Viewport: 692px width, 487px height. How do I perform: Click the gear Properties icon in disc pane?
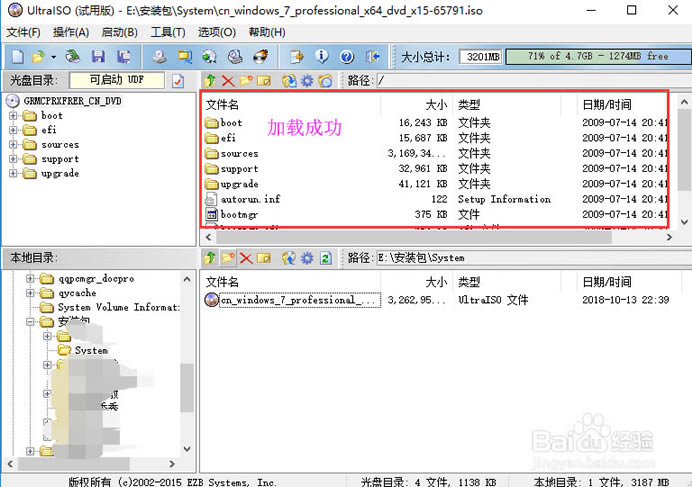point(307,81)
